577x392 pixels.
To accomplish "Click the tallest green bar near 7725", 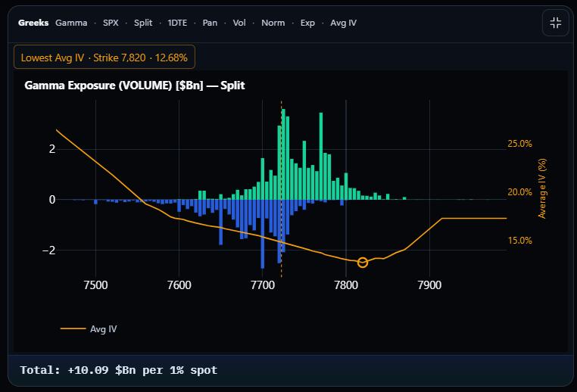I will tap(283, 154).
